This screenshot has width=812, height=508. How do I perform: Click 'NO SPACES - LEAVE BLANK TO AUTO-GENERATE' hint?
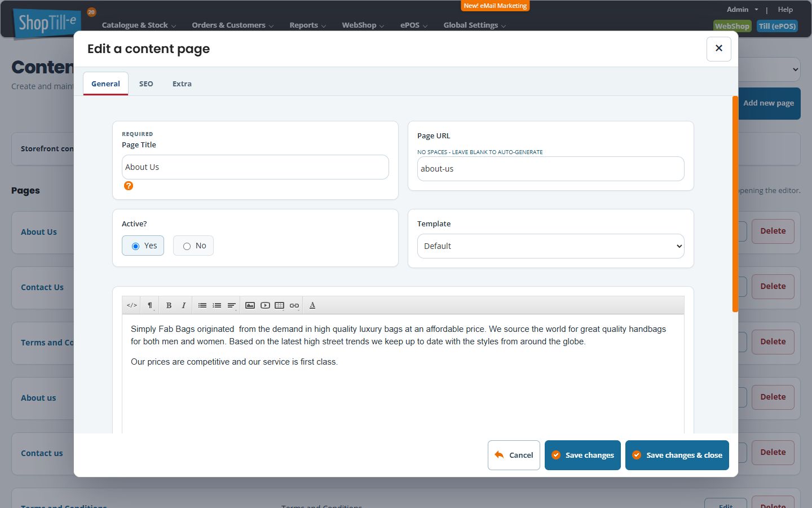click(480, 152)
